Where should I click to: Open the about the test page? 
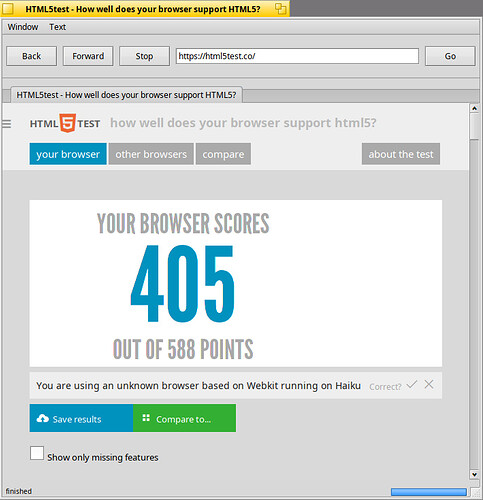[401, 154]
